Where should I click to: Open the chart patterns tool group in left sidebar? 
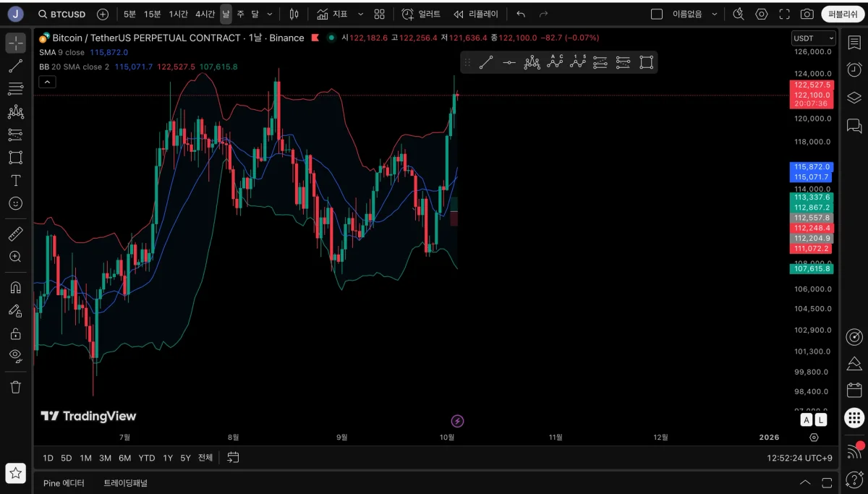[x=15, y=112]
